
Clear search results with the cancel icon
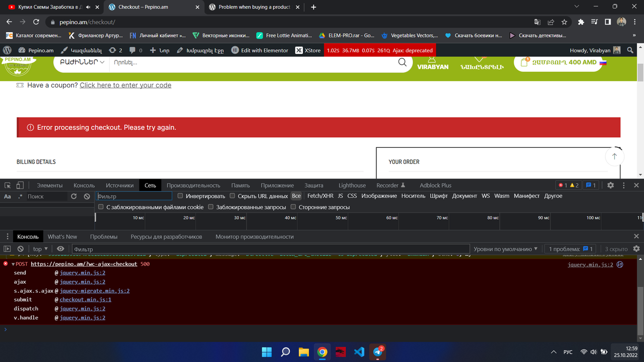point(87,196)
